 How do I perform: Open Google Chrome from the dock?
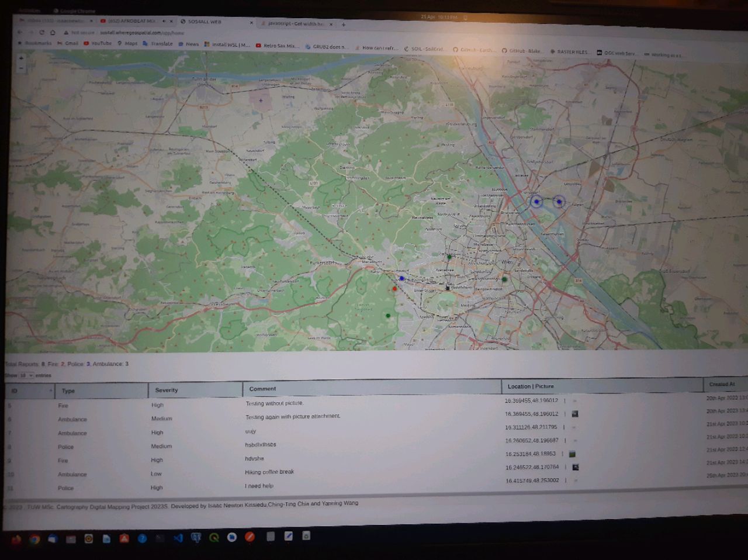[34, 539]
